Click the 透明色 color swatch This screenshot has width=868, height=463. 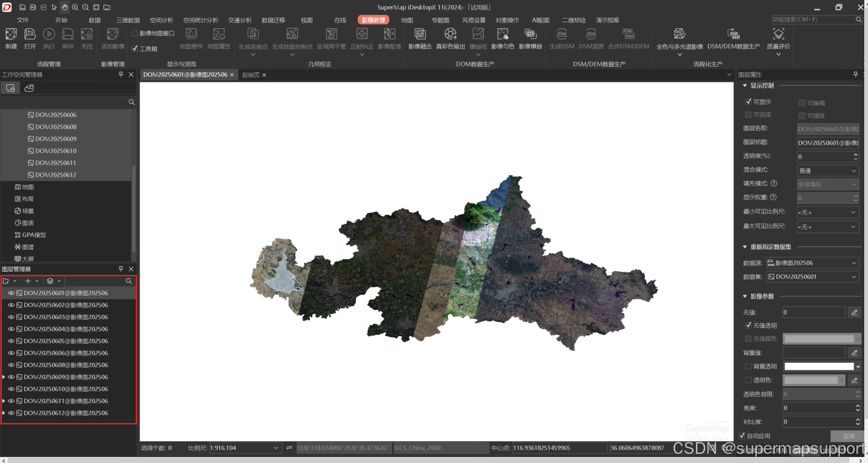(x=811, y=380)
